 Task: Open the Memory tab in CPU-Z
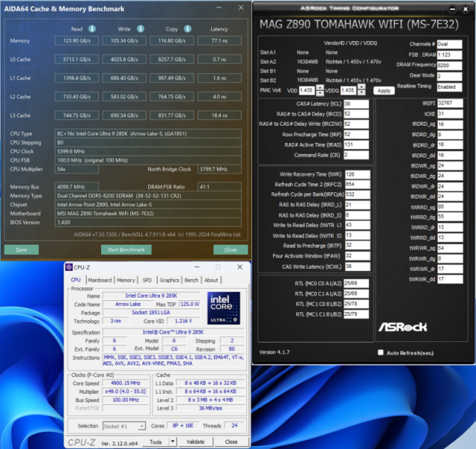tap(126, 280)
